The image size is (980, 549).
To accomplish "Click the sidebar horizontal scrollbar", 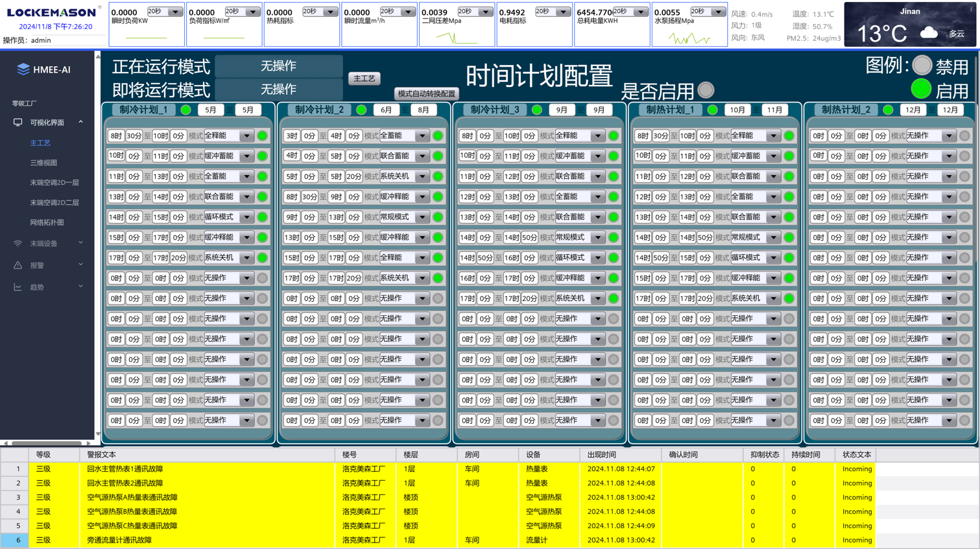I will click(x=46, y=443).
